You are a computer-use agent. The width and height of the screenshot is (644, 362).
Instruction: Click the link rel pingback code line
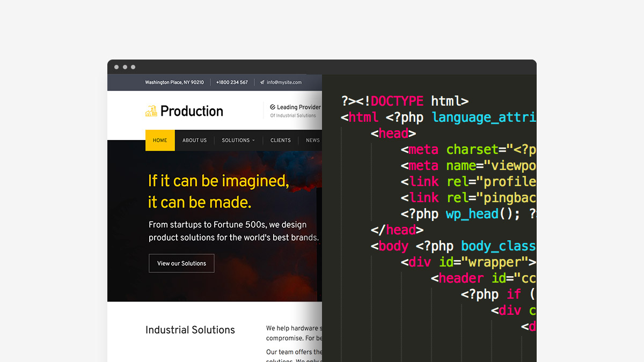(x=469, y=197)
